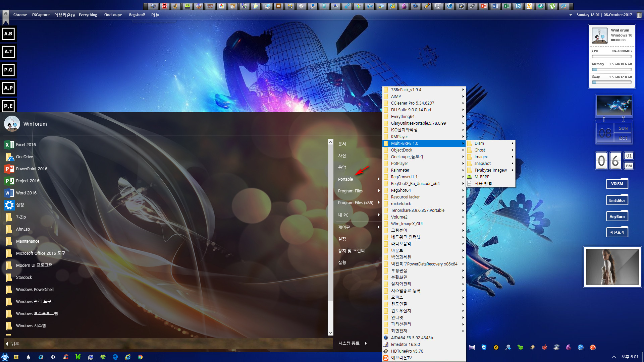Open the Windows PowerShell folder in the start menu
Viewport: 644px width, 362px height.
click(30, 290)
